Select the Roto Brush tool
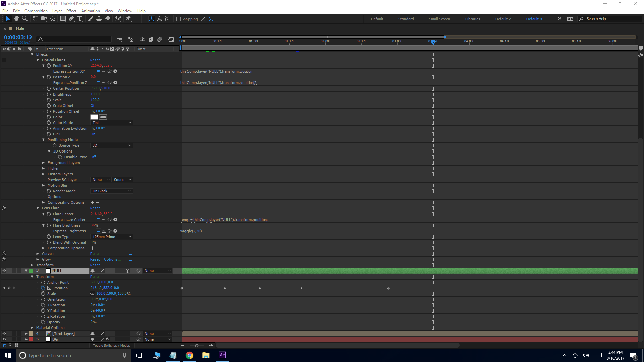This screenshot has width=644, height=362. pyautogui.click(x=118, y=19)
